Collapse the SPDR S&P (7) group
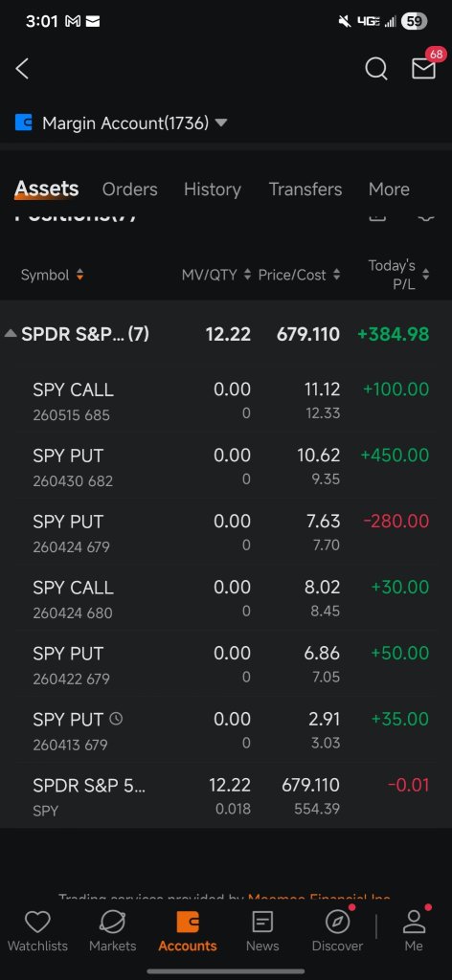This screenshot has width=452, height=980. point(11,334)
